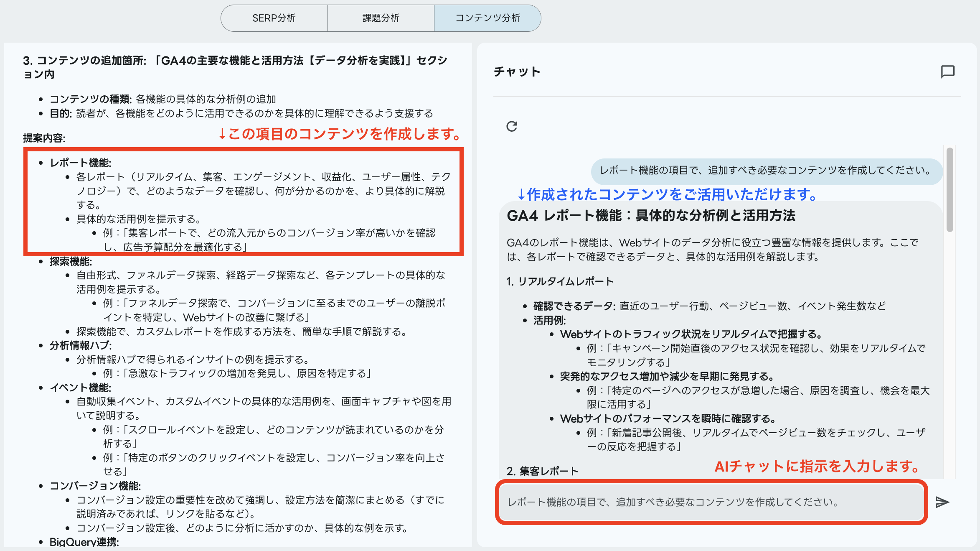
Task: Click the 具体的な活用例を提示する。 sub-bullet
Action: pyautogui.click(x=140, y=219)
